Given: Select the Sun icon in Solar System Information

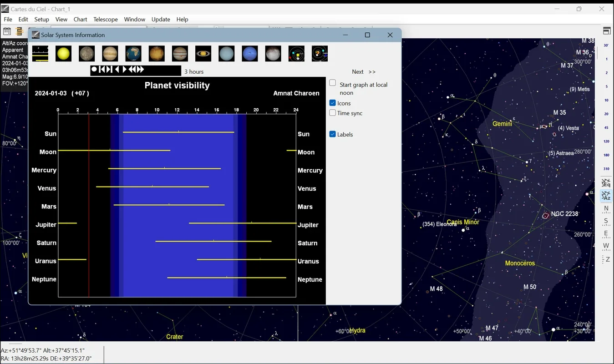Looking at the screenshot, I should click(x=64, y=54).
